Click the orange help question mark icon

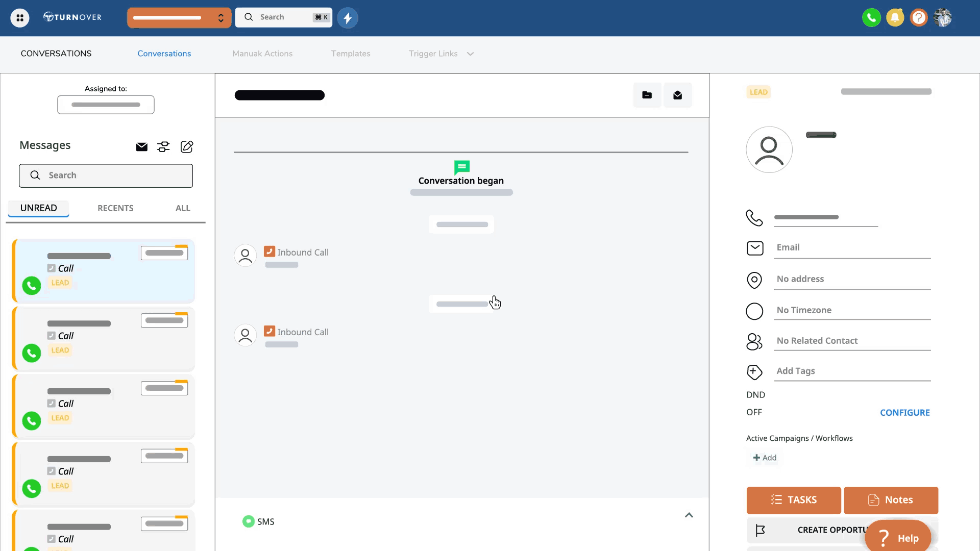[x=918, y=18]
